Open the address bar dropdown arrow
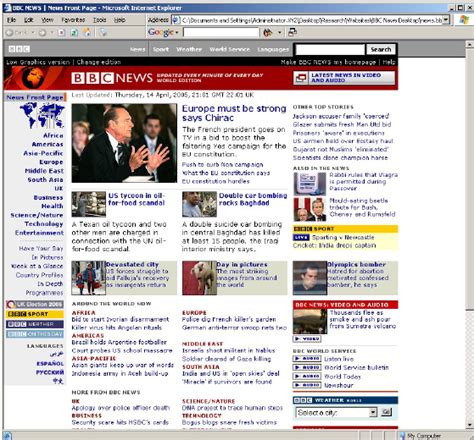Viewport: 474px width, 440px height. [x=446, y=20]
